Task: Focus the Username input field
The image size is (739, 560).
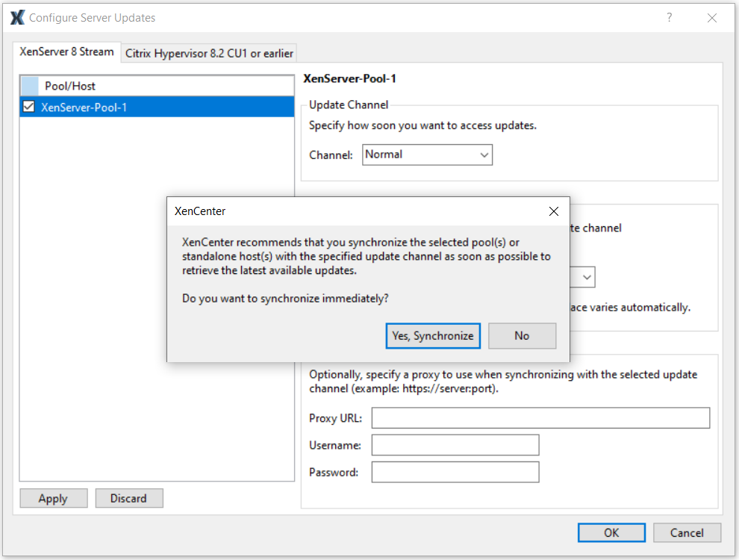Action: (x=455, y=445)
